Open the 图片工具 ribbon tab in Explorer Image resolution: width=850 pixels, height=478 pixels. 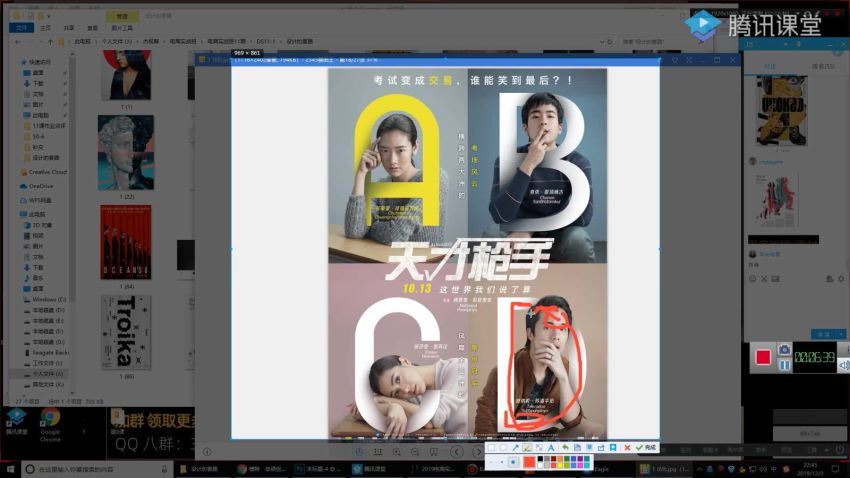[x=122, y=28]
